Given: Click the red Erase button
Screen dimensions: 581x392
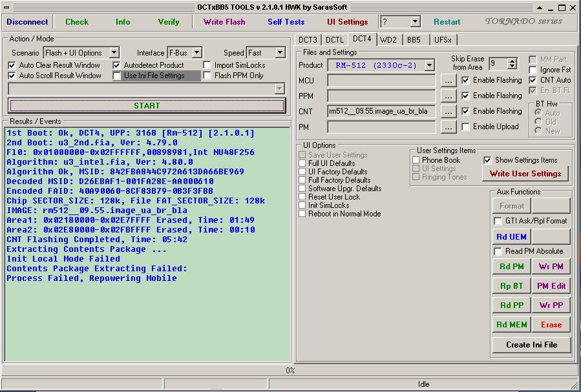Looking at the screenshot, I should 551,325.
